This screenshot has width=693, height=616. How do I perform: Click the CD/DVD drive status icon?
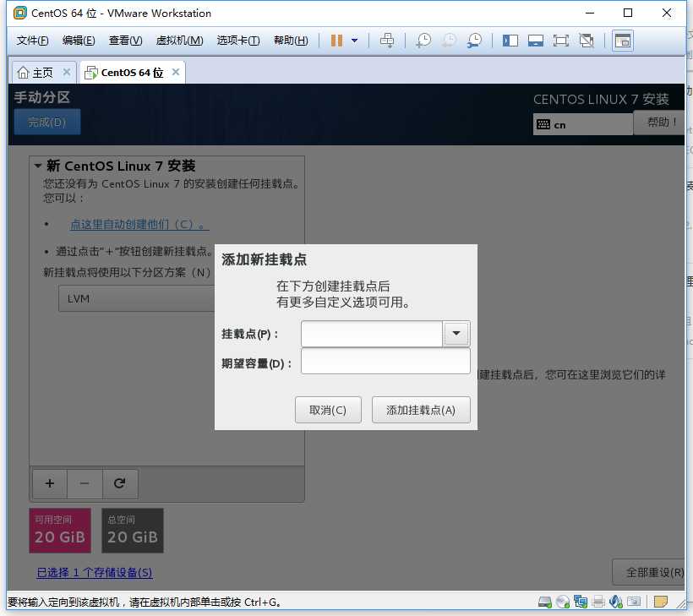click(x=563, y=602)
